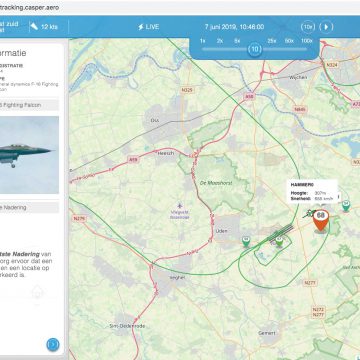Click the blue arrow button in sidebar
This screenshot has width=360, height=360.
[x=53, y=344]
